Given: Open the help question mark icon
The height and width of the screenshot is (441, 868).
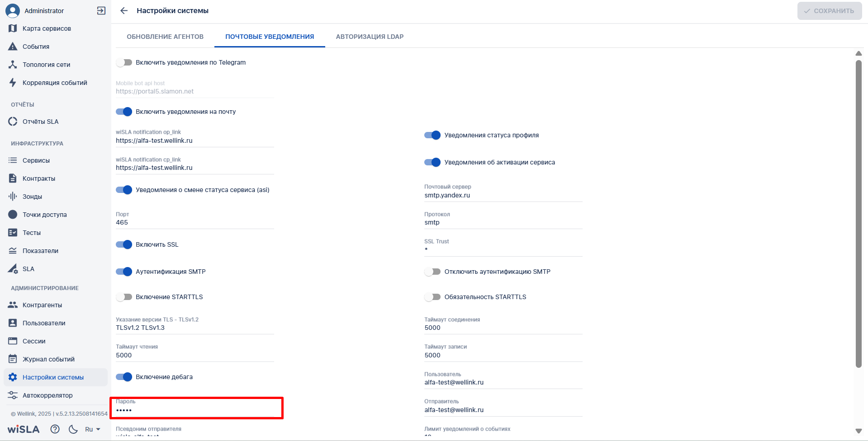Looking at the screenshot, I should coord(55,429).
